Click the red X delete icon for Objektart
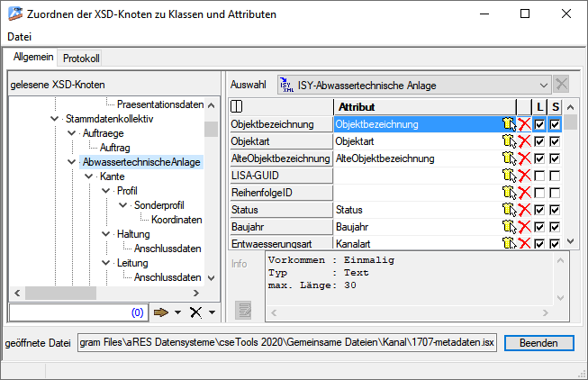 (524, 141)
